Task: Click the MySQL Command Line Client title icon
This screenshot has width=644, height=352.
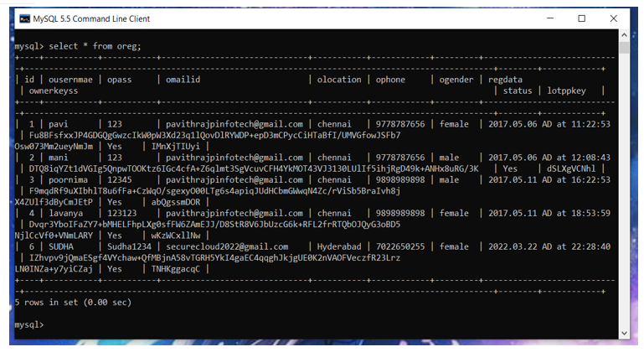Action: tap(24, 19)
